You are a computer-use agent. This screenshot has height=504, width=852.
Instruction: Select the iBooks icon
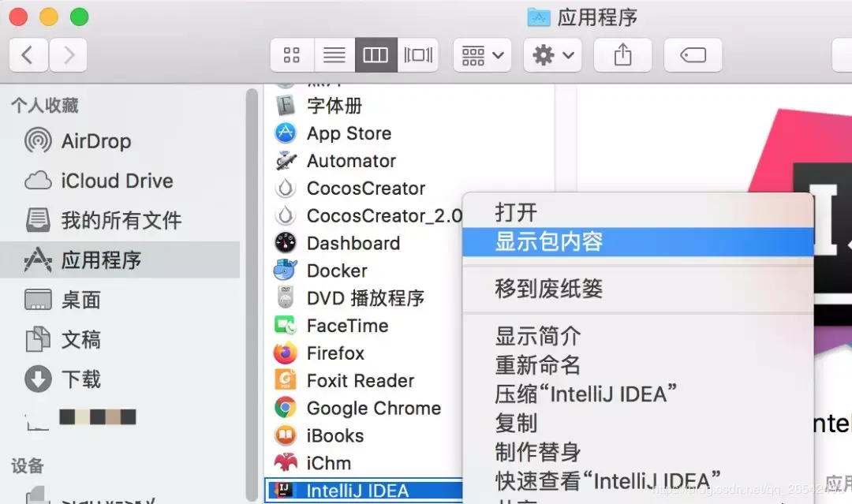point(284,435)
